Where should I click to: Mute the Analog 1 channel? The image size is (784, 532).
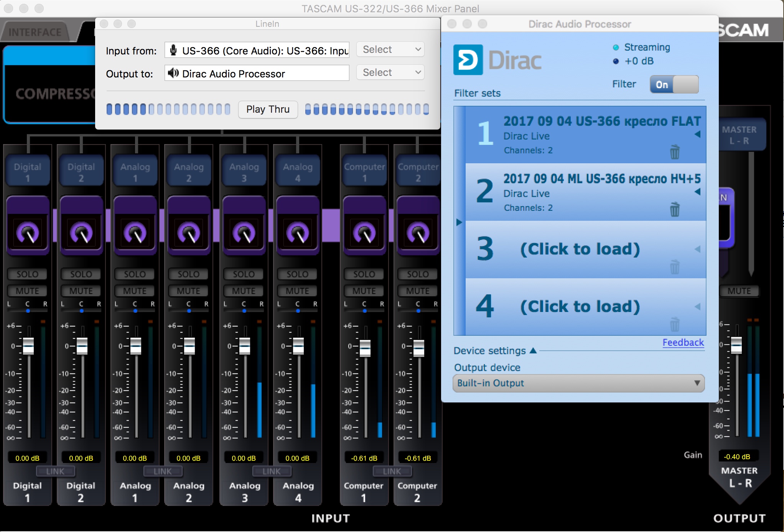[135, 291]
